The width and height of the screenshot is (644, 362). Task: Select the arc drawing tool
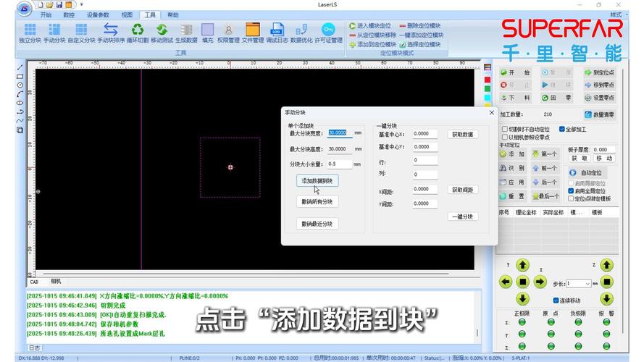tap(20, 94)
